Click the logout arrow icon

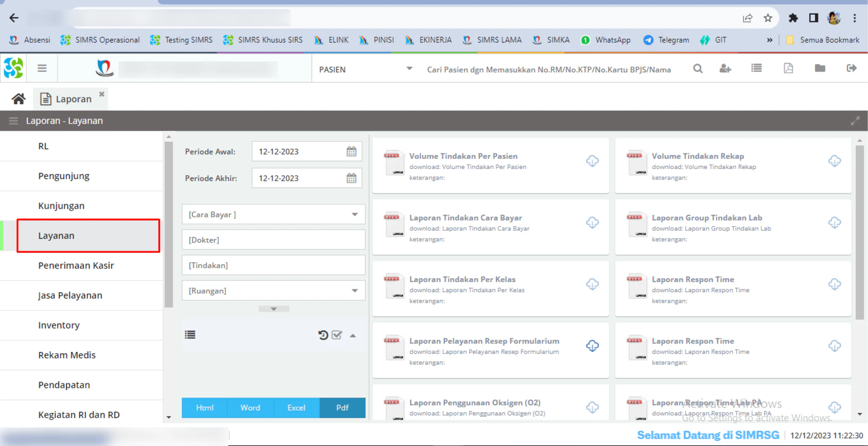(851, 68)
